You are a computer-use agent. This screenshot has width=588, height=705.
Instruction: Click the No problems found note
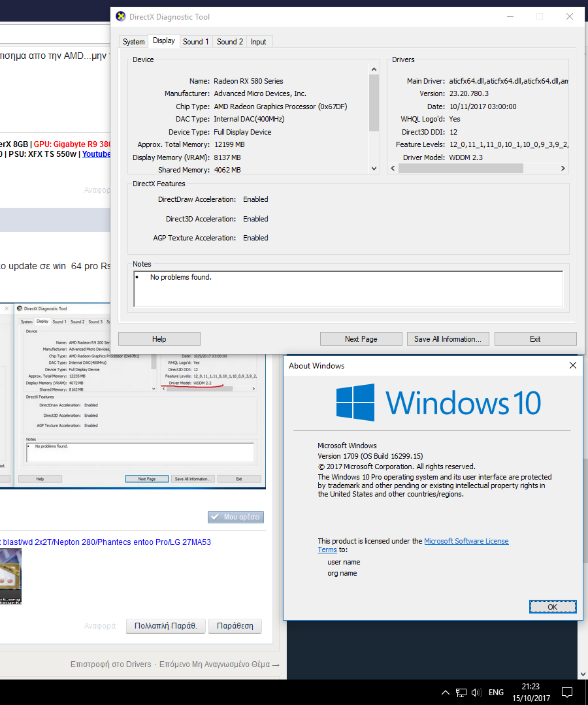pyautogui.click(x=181, y=277)
